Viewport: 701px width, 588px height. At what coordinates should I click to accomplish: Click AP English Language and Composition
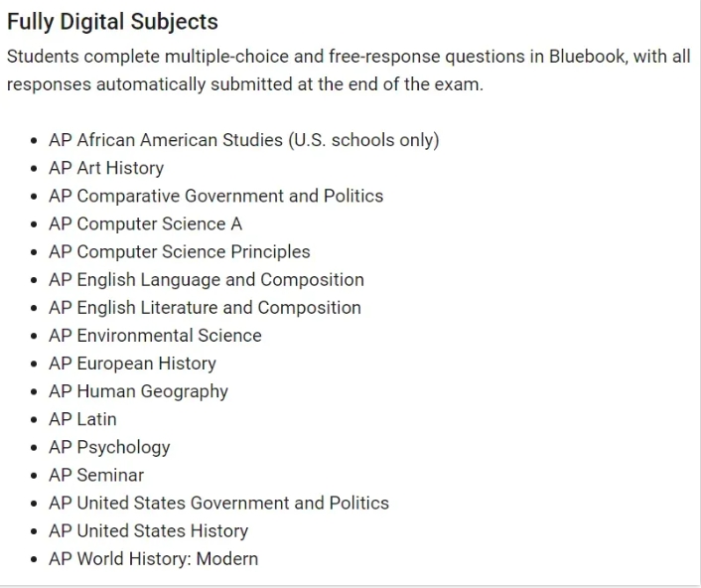point(207,279)
